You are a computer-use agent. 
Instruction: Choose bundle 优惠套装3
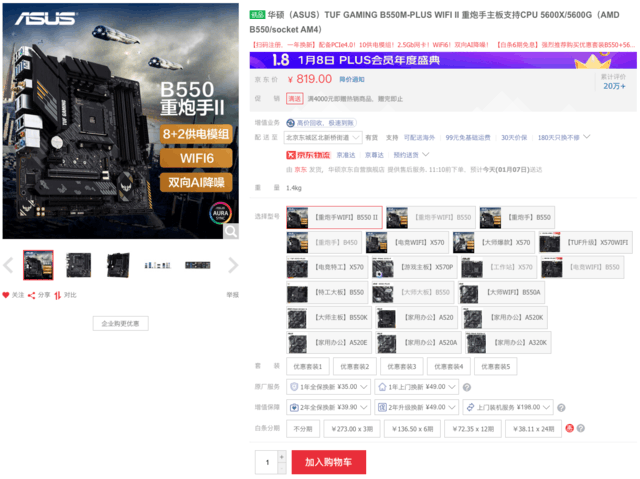coord(402,366)
